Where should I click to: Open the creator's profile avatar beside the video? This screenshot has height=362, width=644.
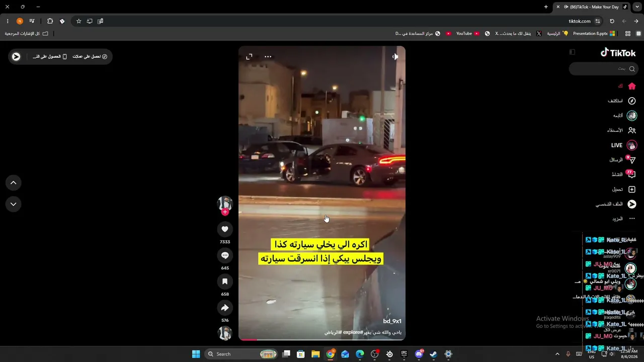click(x=225, y=203)
